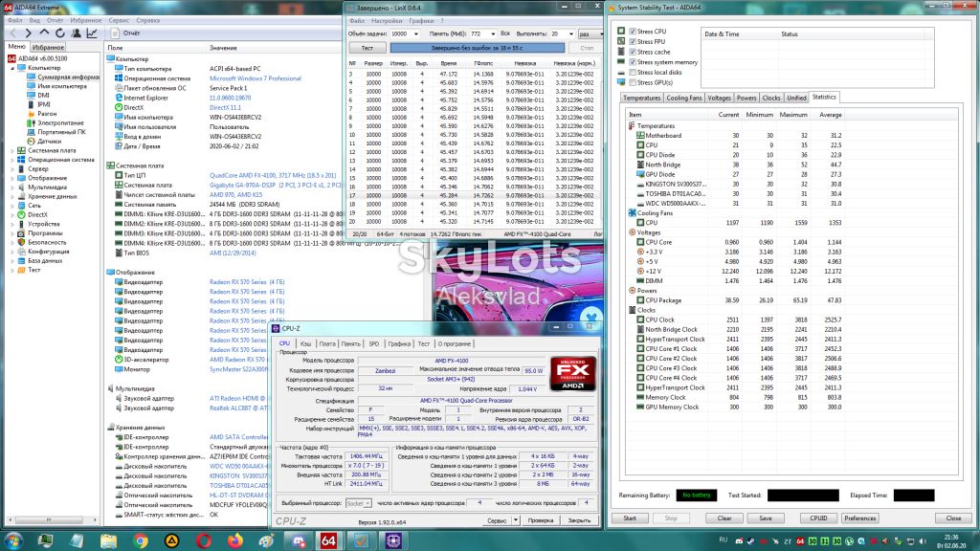Open Firefox from the taskbar
The width and height of the screenshot is (980, 551).
(235, 541)
